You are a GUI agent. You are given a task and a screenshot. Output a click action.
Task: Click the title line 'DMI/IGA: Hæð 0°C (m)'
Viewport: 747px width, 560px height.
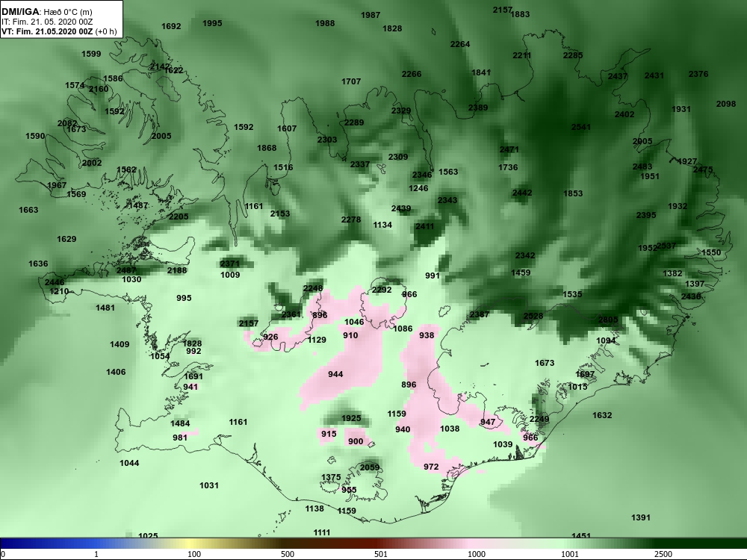(x=46, y=12)
